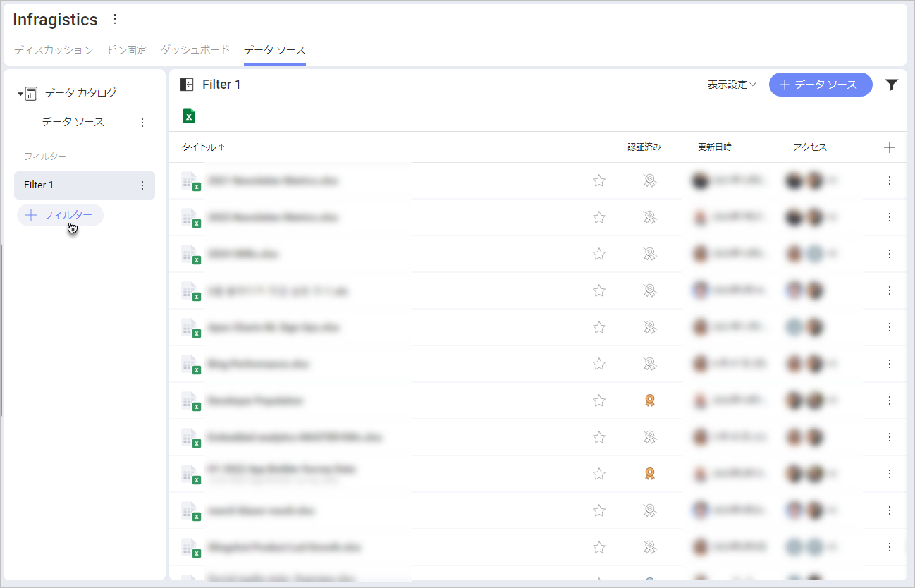The image size is (915, 588).
Task: Open the 表示設定 dropdown
Action: click(x=732, y=85)
